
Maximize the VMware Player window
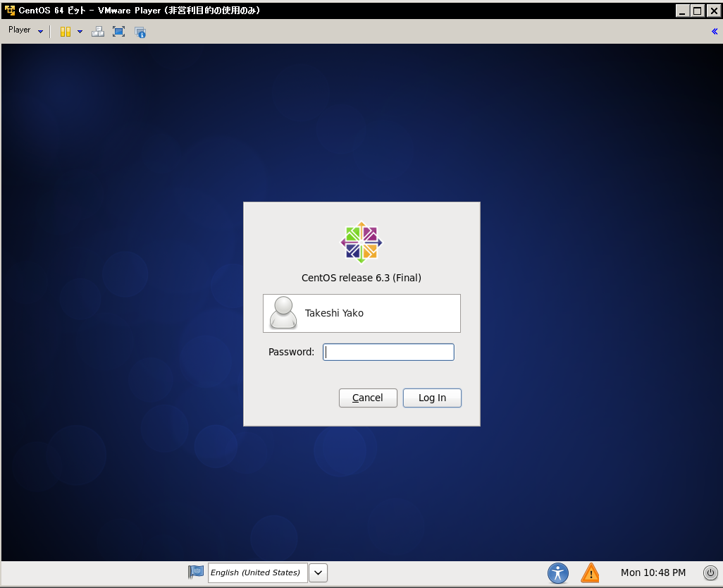click(x=698, y=11)
